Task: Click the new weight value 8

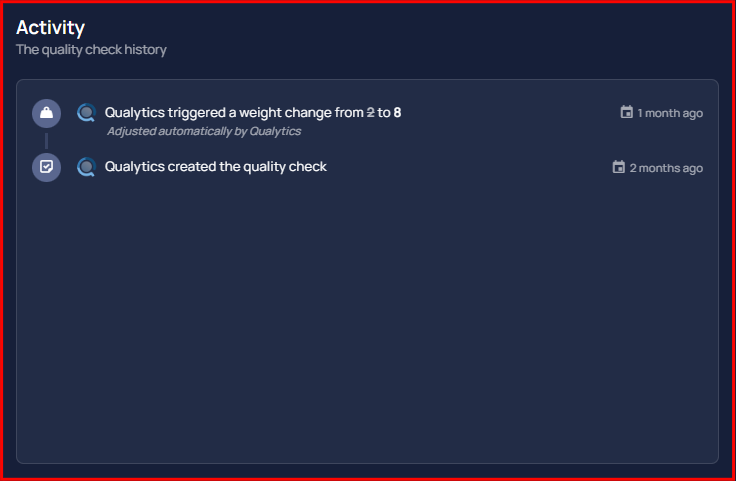Action: pos(397,113)
